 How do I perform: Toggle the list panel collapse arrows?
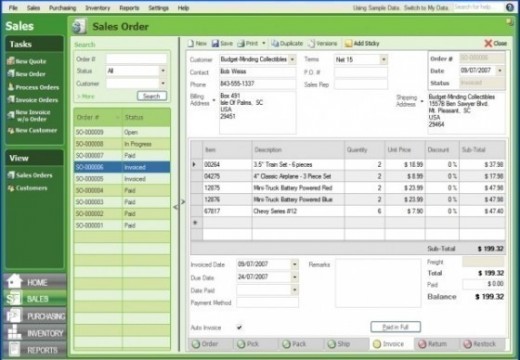[179, 204]
